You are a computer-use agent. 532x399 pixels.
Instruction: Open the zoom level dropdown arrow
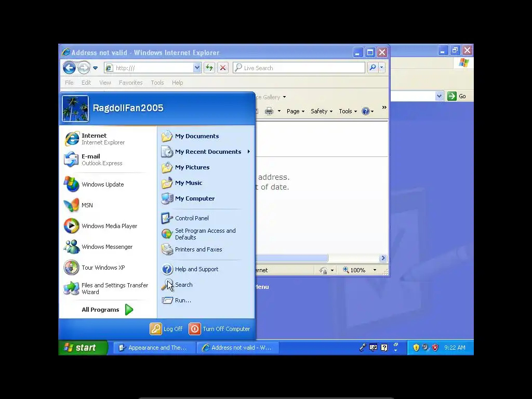tap(375, 270)
